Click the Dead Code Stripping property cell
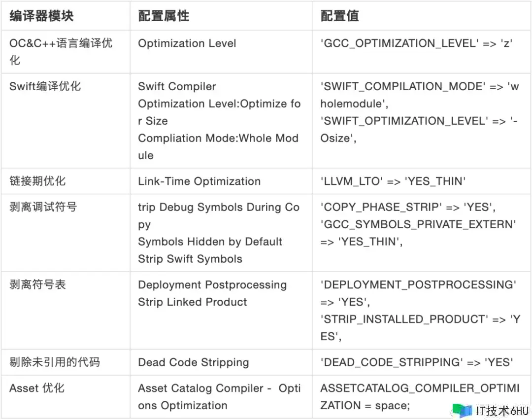Screen dimensions: 532x420 pyautogui.click(x=193, y=362)
